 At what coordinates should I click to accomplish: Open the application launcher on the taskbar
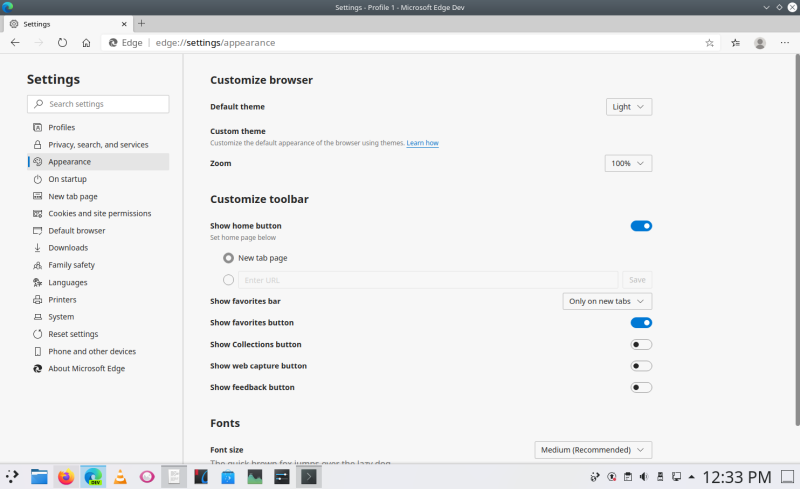[12, 477]
